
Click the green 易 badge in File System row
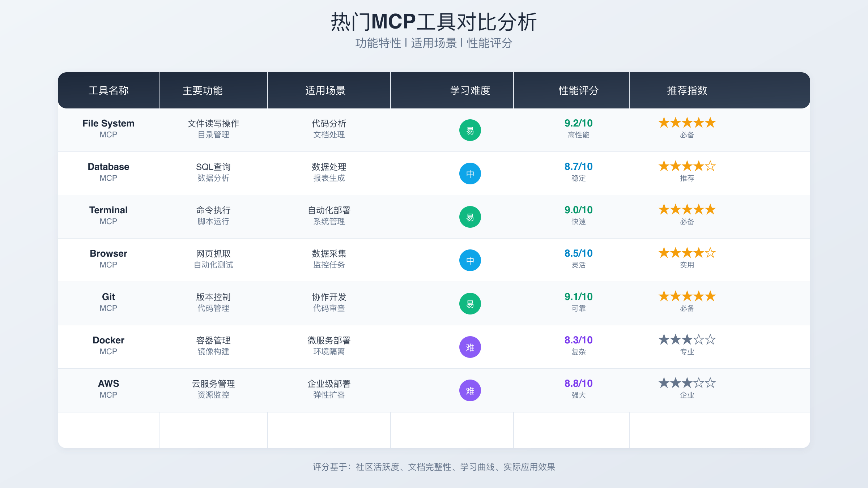(x=470, y=130)
